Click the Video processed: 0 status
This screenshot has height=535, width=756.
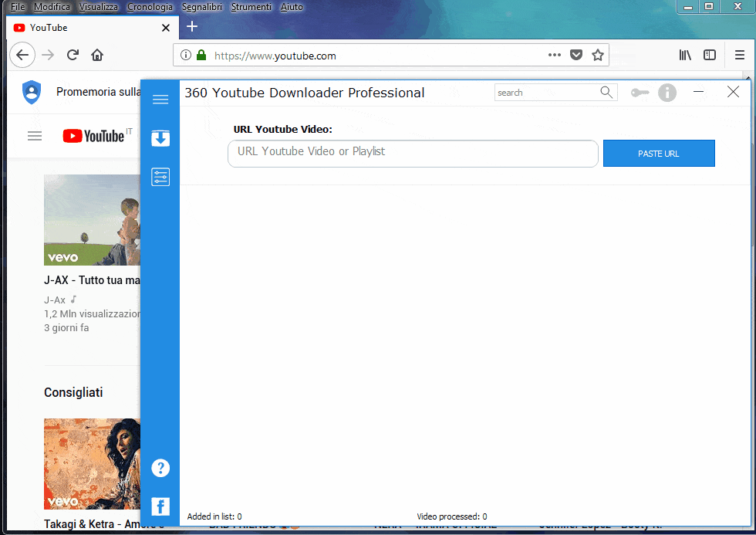452,516
